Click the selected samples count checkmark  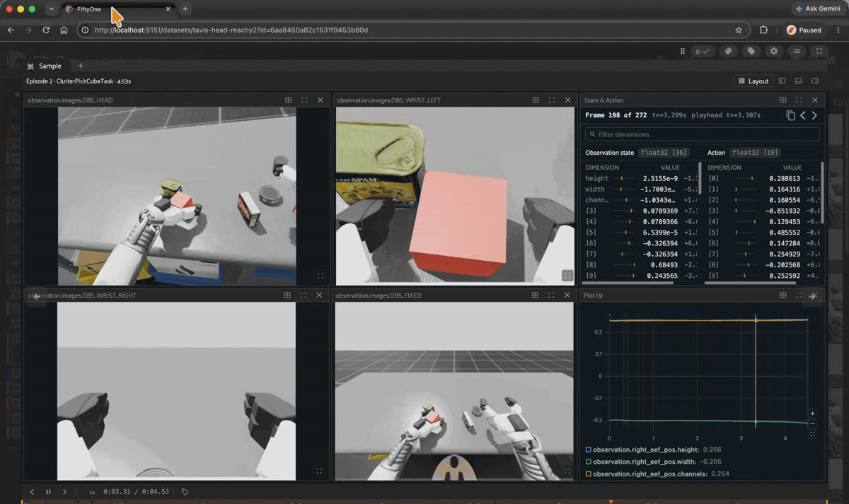click(703, 51)
